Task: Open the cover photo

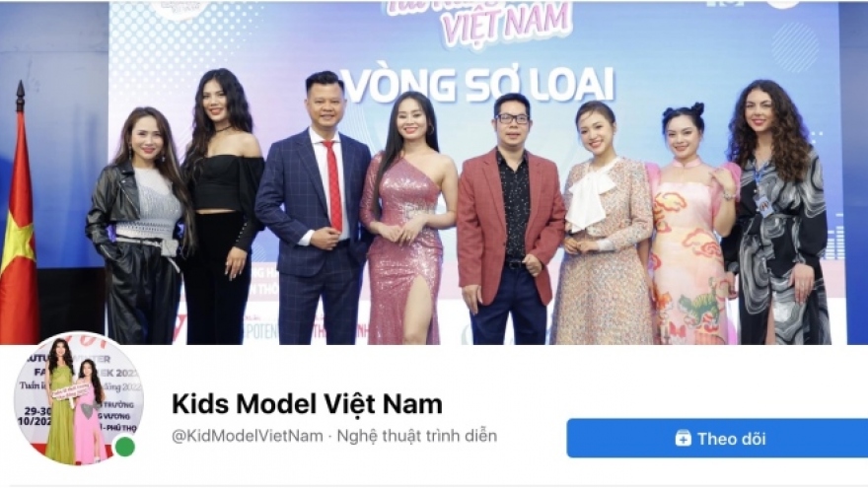Action: [434, 173]
